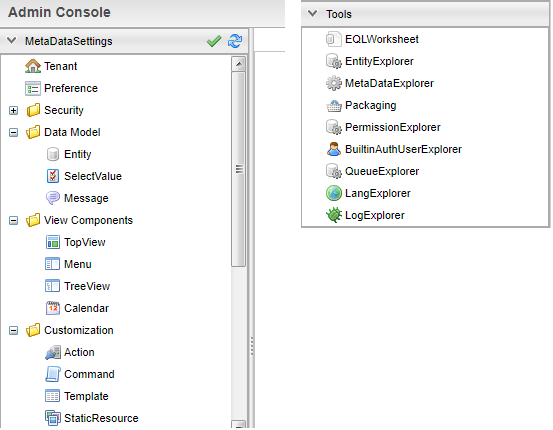Open the BuiltinAuthUserExplorer user icon

point(334,149)
